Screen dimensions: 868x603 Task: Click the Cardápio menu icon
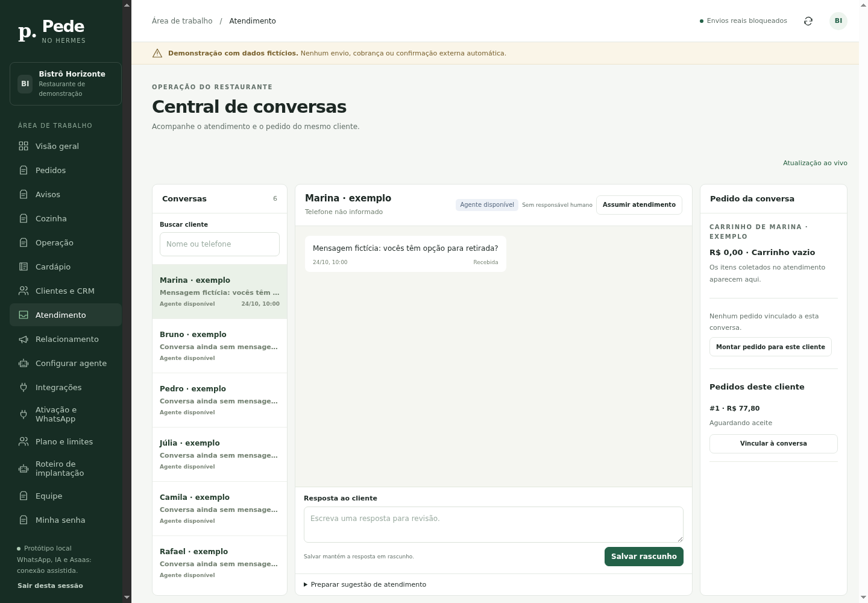pos(24,267)
